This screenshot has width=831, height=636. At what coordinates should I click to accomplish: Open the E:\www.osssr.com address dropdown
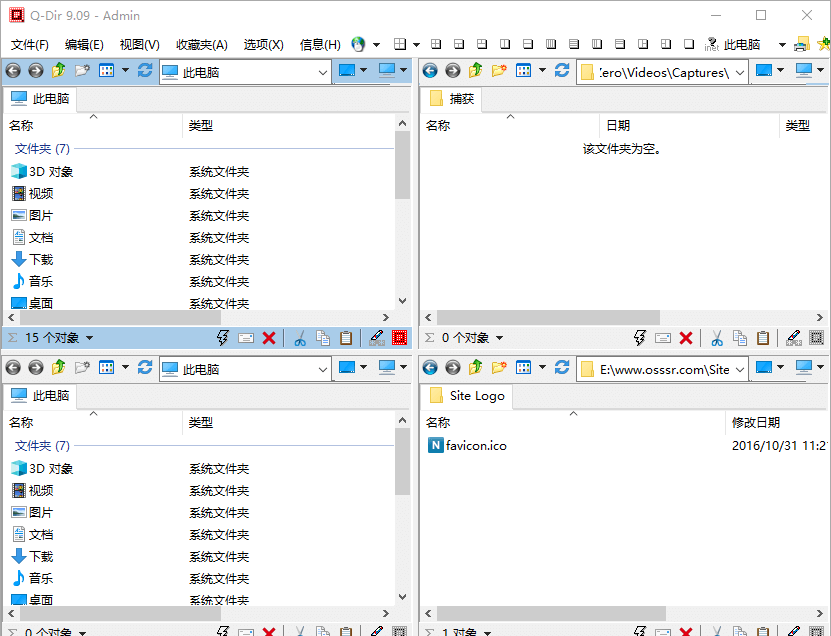[740, 369]
